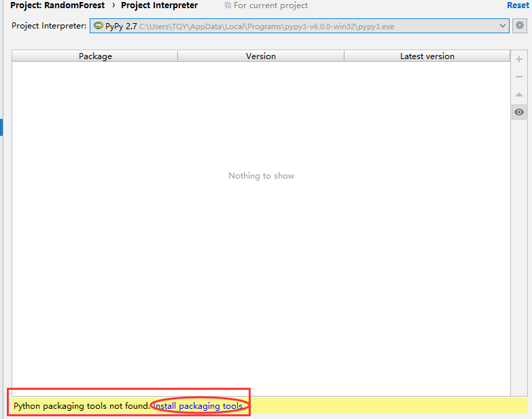Select the PyPy 2.7 interpreter path field
532x419 pixels.
[x=299, y=26]
